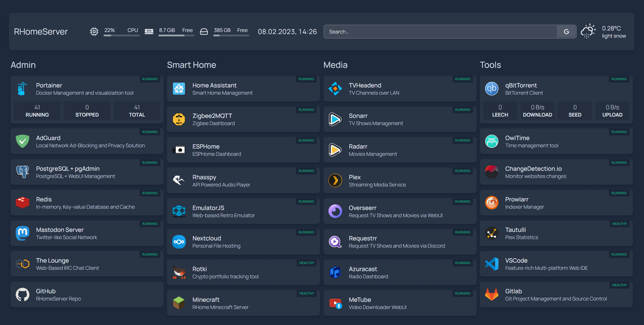Click the RAM memory icon
This screenshot has height=325, width=644.
(x=149, y=31)
